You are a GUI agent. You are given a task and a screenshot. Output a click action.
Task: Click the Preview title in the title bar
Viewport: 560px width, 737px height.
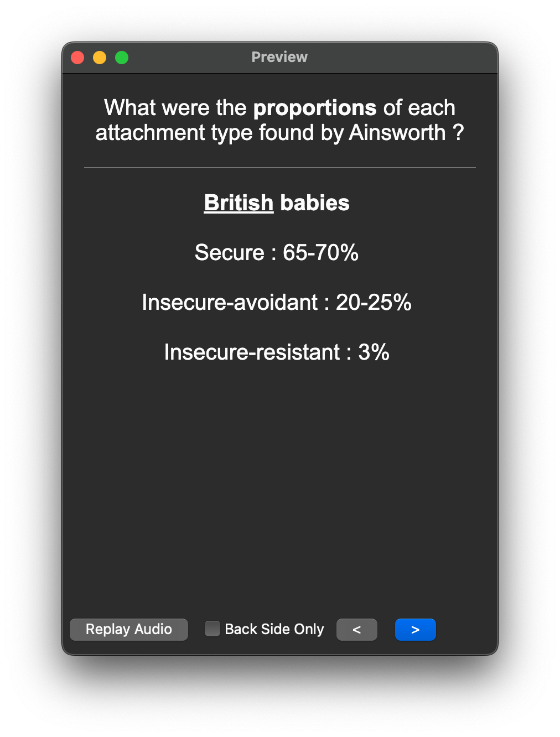pos(279,58)
